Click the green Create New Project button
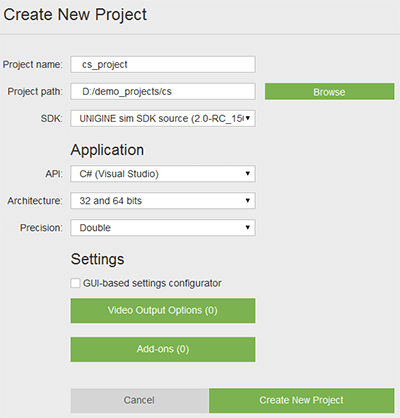This screenshot has height=418, width=400. coord(302,400)
